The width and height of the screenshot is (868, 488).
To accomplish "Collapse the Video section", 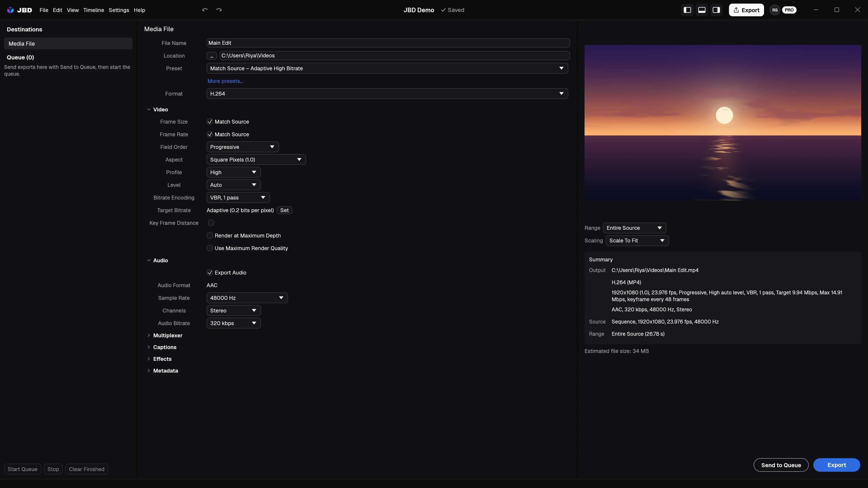I will [x=149, y=109].
